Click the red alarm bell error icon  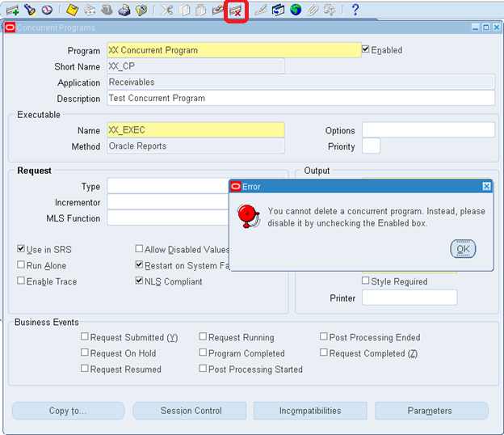pyautogui.click(x=249, y=216)
